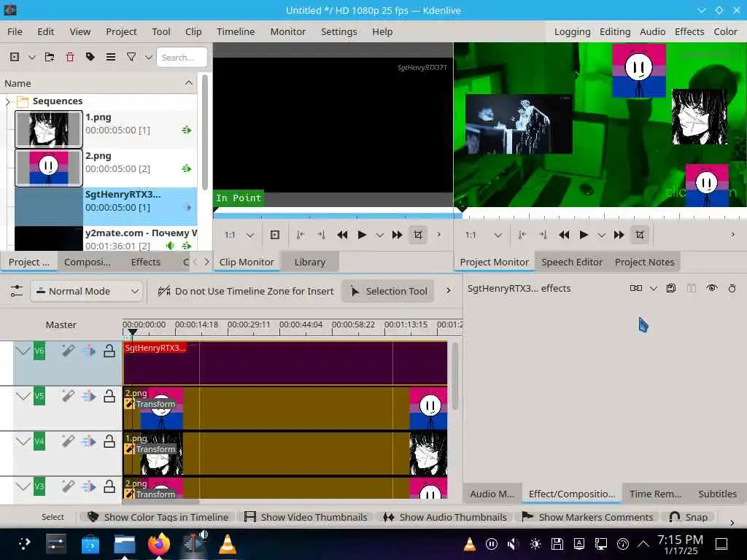This screenshot has width=747, height=560.
Task: Toggle Show Markers Comments
Action: [x=587, y=517]
